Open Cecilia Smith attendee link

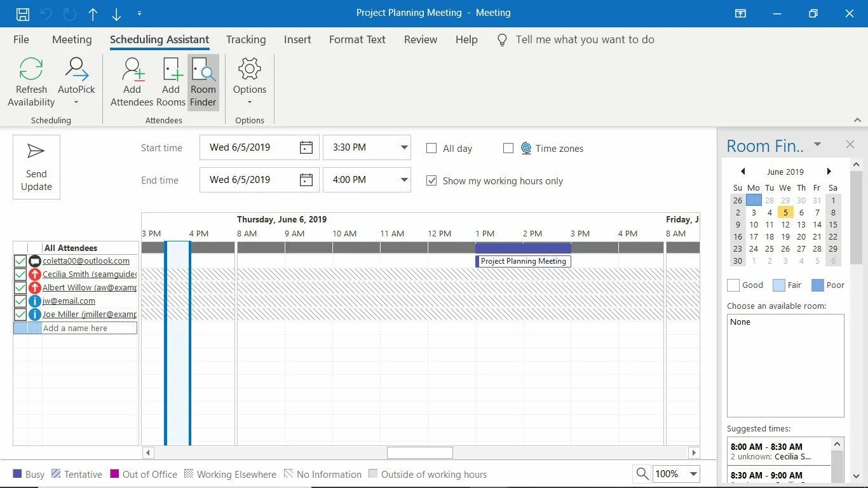[90, 274]
